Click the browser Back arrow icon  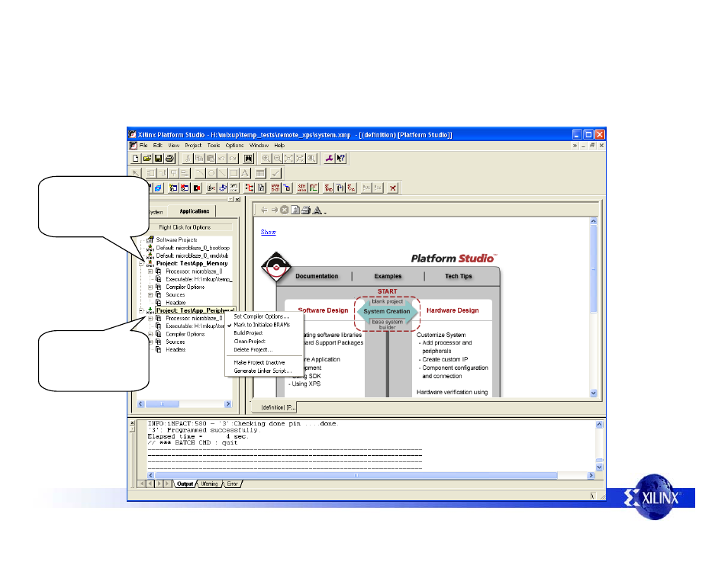(264, 210)
